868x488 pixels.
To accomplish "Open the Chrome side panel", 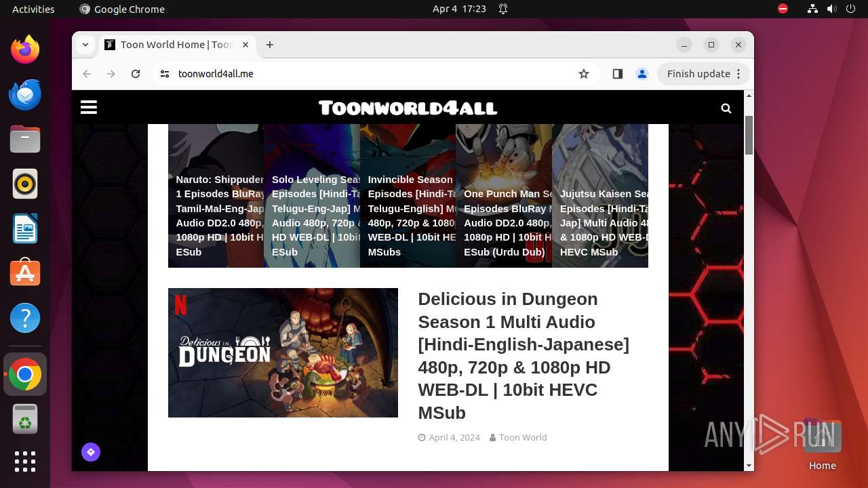I will [617, 74].
